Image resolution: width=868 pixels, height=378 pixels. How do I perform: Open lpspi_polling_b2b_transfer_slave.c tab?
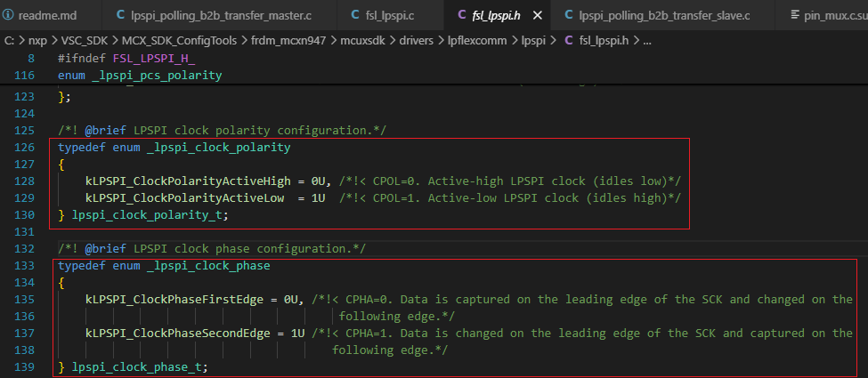click(663, 15)
